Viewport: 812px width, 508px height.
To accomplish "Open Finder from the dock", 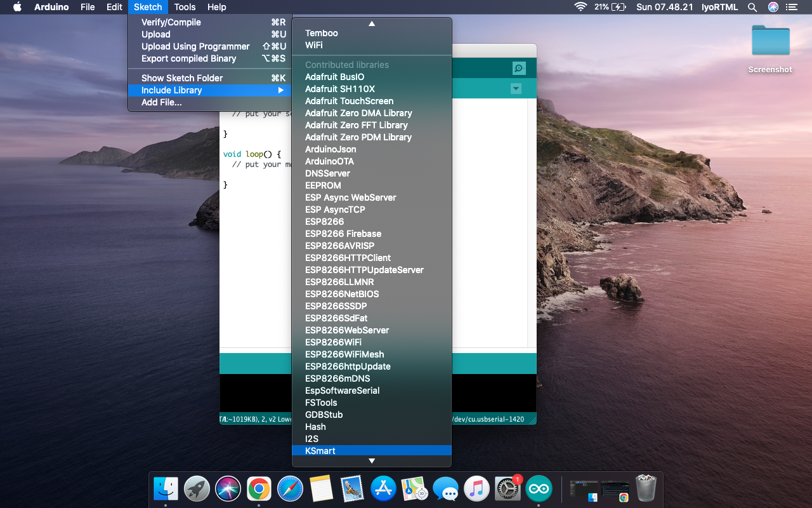I will [166, 489].
